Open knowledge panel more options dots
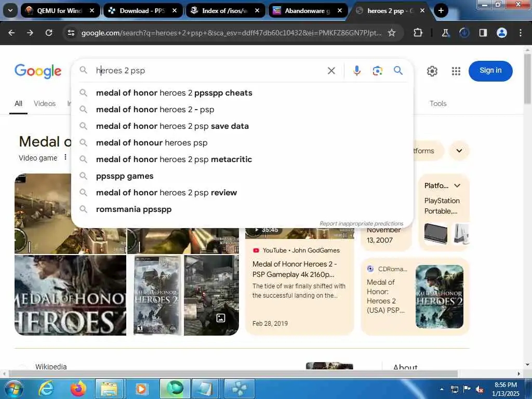532x399 pixels. (x=65, y=157)
